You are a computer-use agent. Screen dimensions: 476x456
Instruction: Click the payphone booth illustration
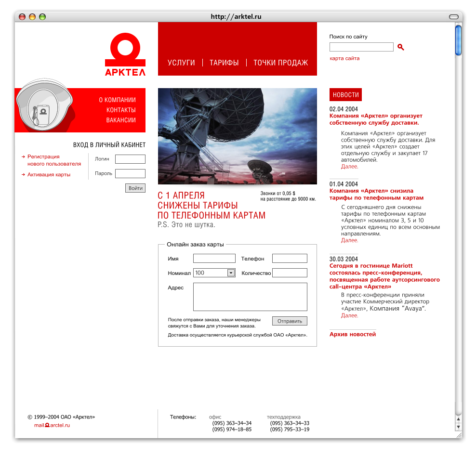click(x=45, y=105)
